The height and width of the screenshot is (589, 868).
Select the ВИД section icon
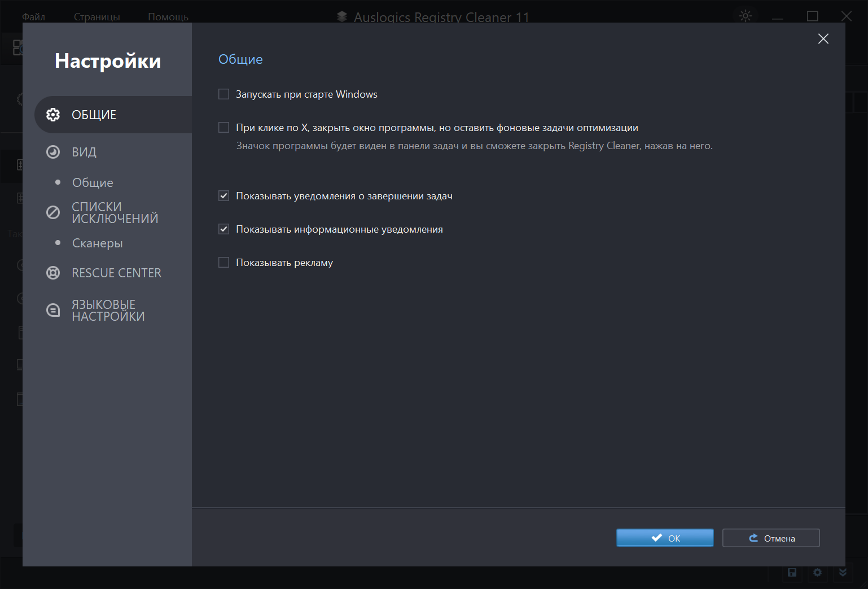coord(53,152)
